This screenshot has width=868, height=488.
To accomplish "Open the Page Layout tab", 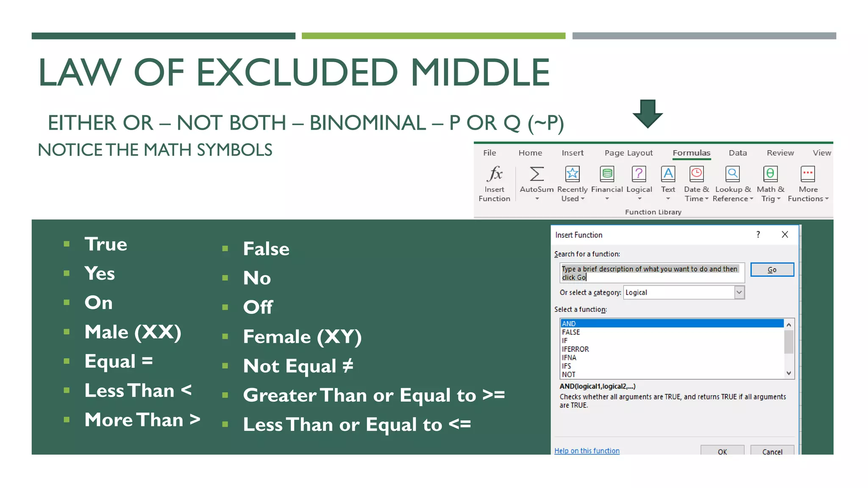I will coord(629,153).
